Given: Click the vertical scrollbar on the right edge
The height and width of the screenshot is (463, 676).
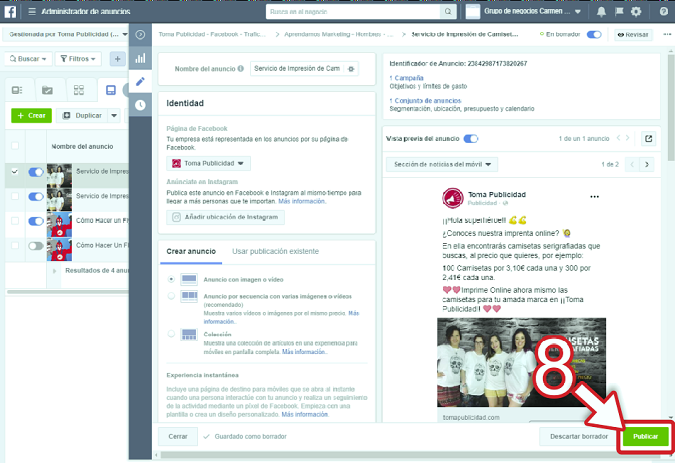Looking at the screenshot, I should click(x=671, y=108).
